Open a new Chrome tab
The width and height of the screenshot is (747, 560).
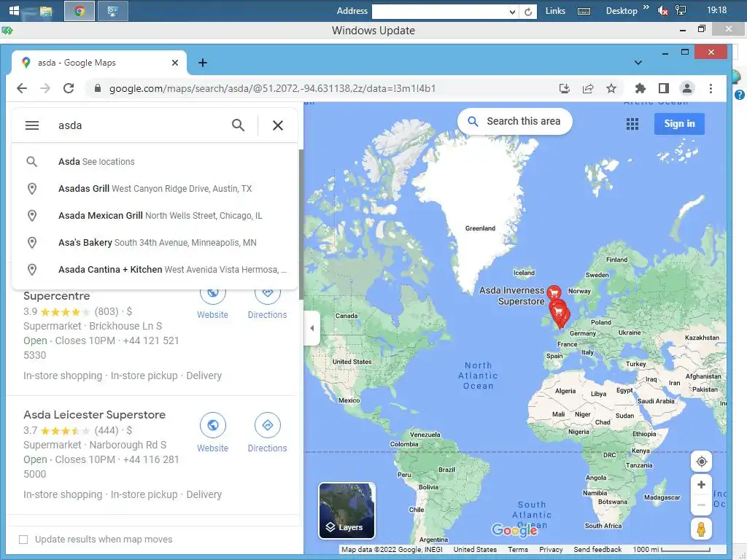tap(203, 63)
